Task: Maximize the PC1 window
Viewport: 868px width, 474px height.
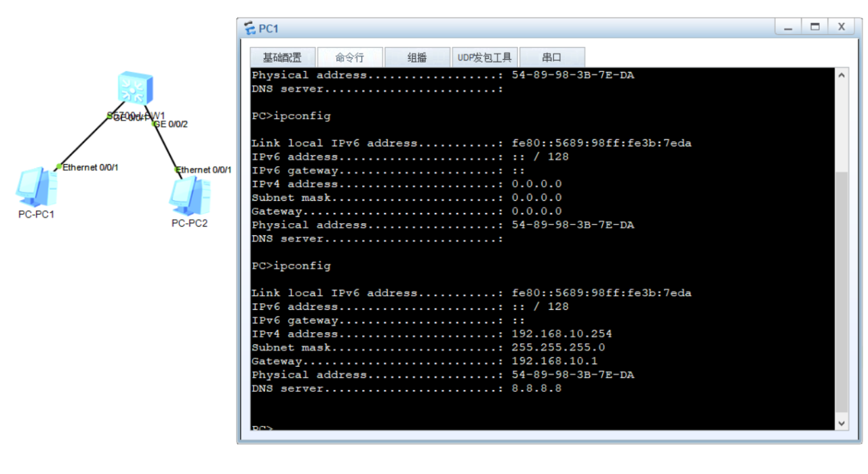Action: 814,27
